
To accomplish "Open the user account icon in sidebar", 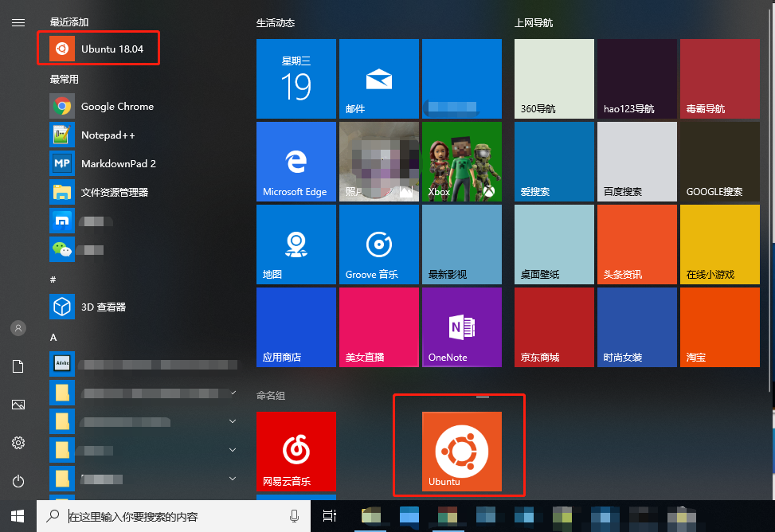I will (x=18, y=328).
